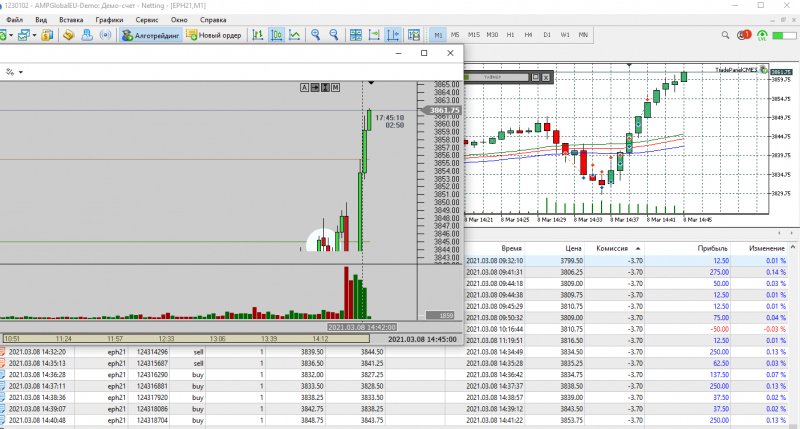This screenshot has width=800, height=429.
Task: Open chart templates icon
Action: click(414, 35)
